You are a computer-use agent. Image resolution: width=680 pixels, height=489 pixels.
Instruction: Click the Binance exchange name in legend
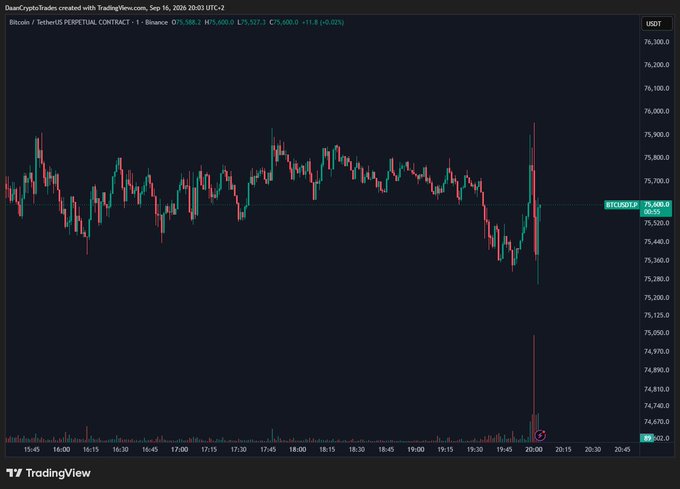156,22
